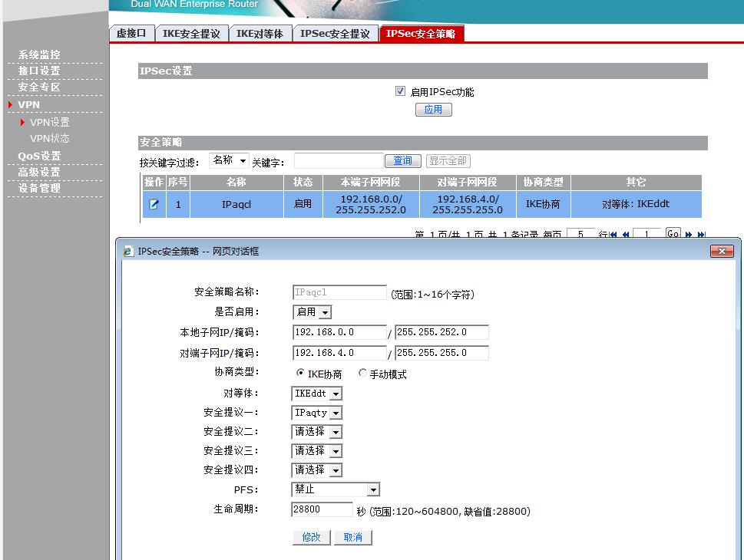Click the 应用 button

pos(433,110)
